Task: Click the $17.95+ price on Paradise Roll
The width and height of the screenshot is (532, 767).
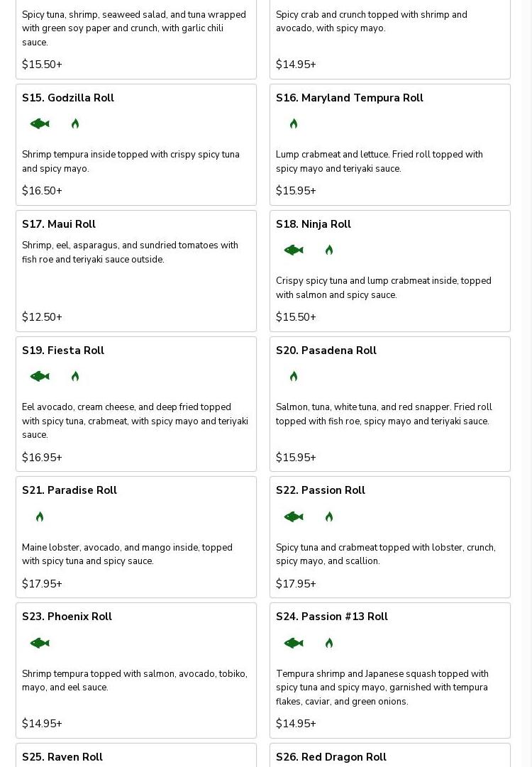Action: [42, 584]
